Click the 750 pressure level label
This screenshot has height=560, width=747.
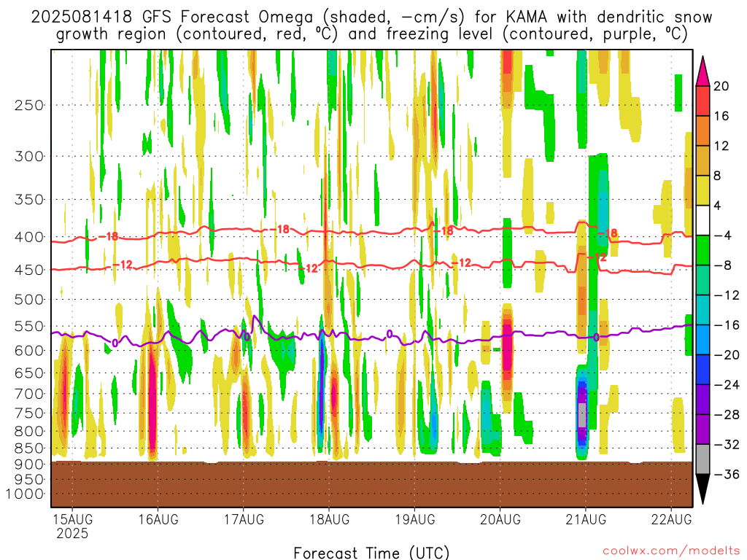[29, 413]
